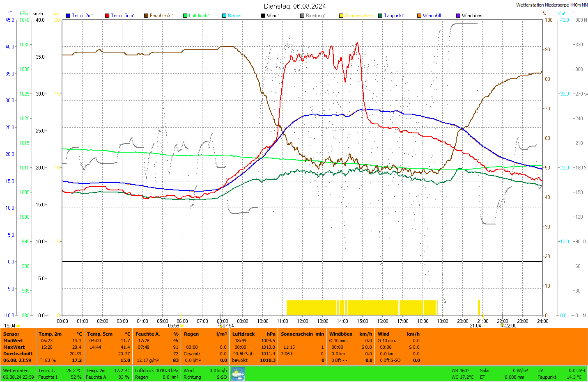The height and width of the screenshot is (382, 588).
Task: Toggle the Taupunkt series via its legend label
Action: [394, 16]
